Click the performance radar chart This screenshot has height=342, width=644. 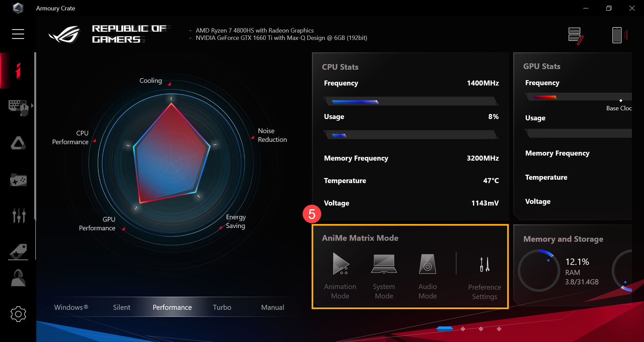coord(171,163)
